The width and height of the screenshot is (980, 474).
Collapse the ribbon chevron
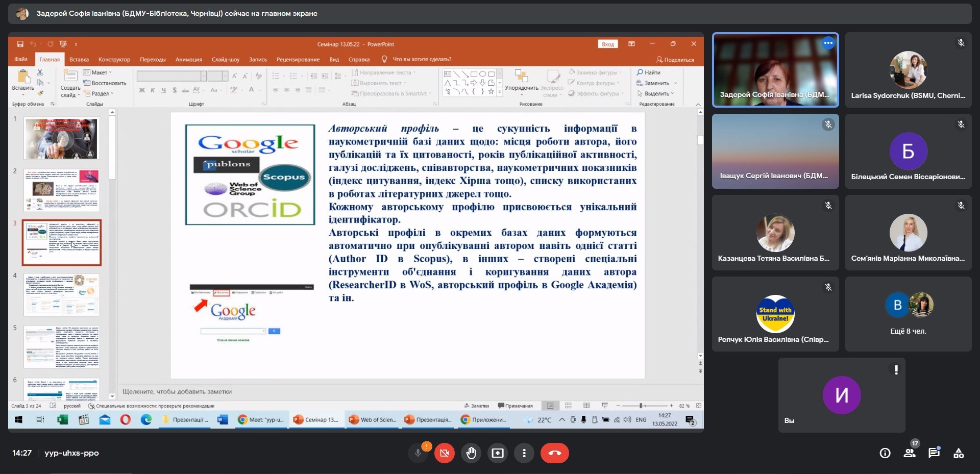tap(698, 104)
